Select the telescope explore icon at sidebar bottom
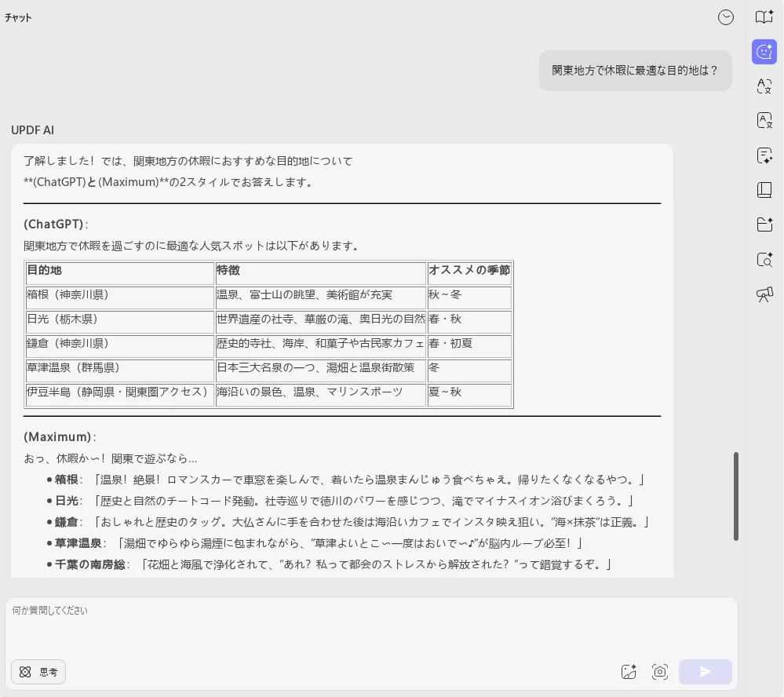 click(764, 294)
